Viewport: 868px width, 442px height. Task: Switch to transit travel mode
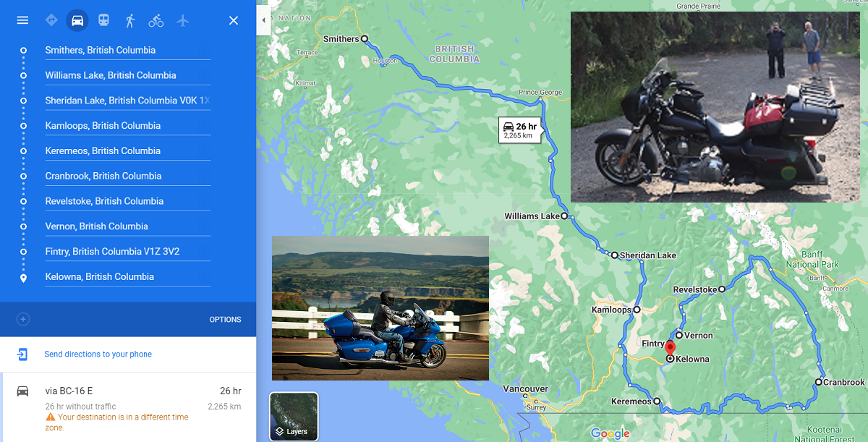tap(103, 20)
